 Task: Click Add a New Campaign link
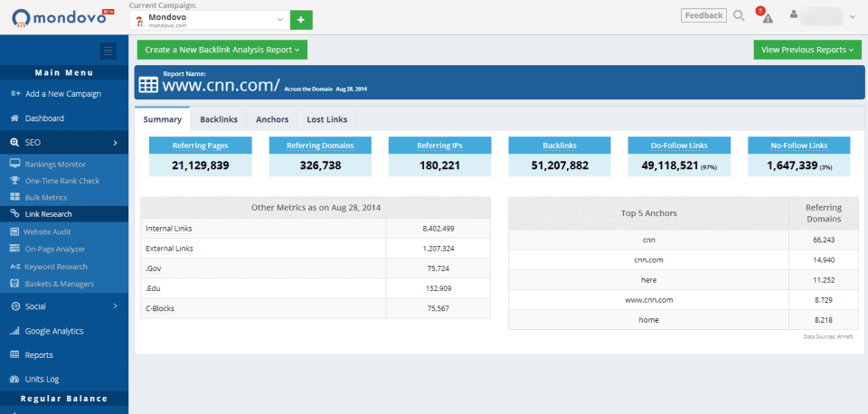(x=63, y=93)
